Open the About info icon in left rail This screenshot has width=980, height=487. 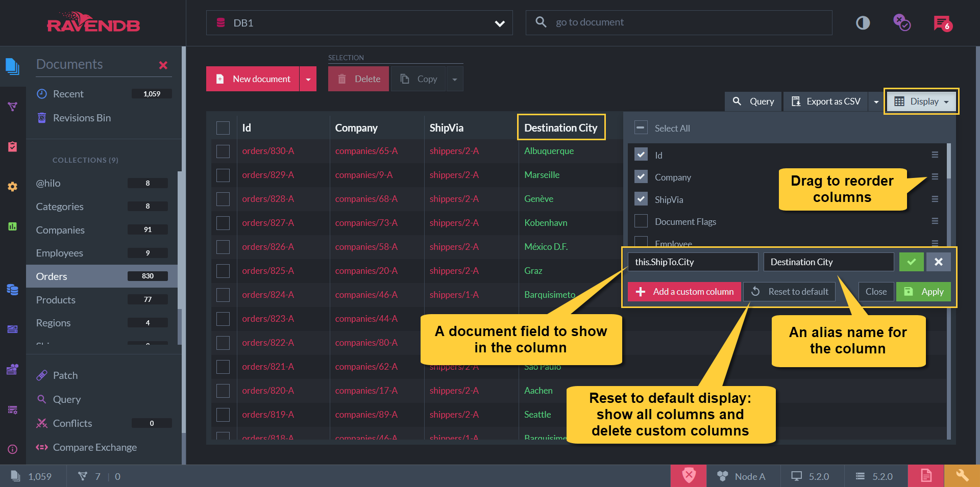(12, 449)
